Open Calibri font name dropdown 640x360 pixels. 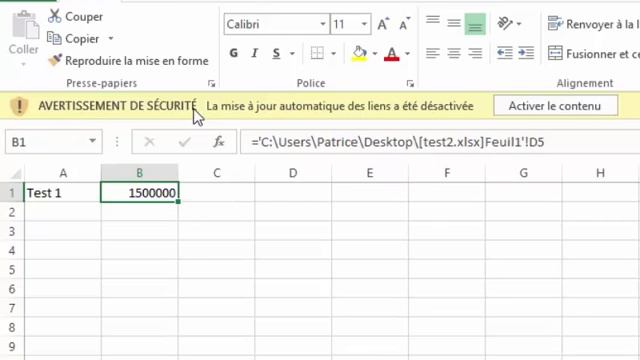323,24
